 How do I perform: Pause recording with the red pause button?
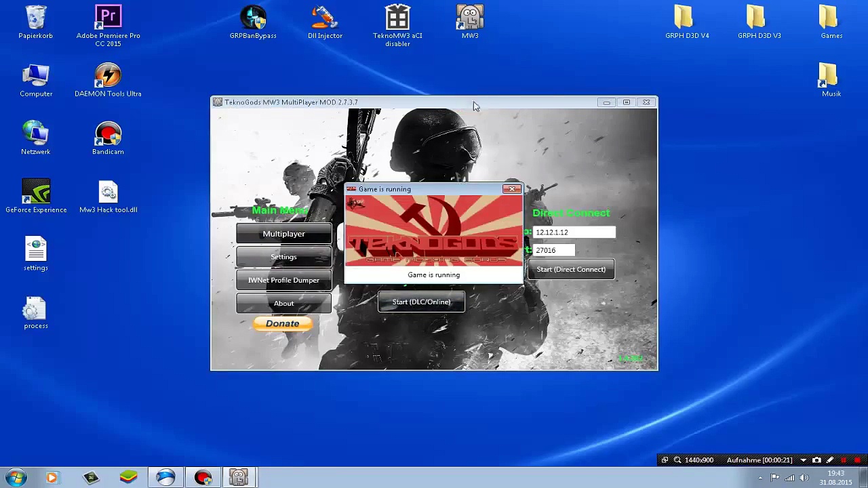click(x=844, y=460)
